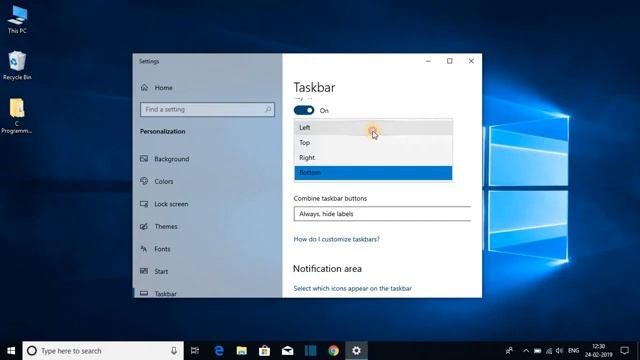The image size is (640, 360).
Task: Click the Background sidebar icon
Action: click(144, 158)
